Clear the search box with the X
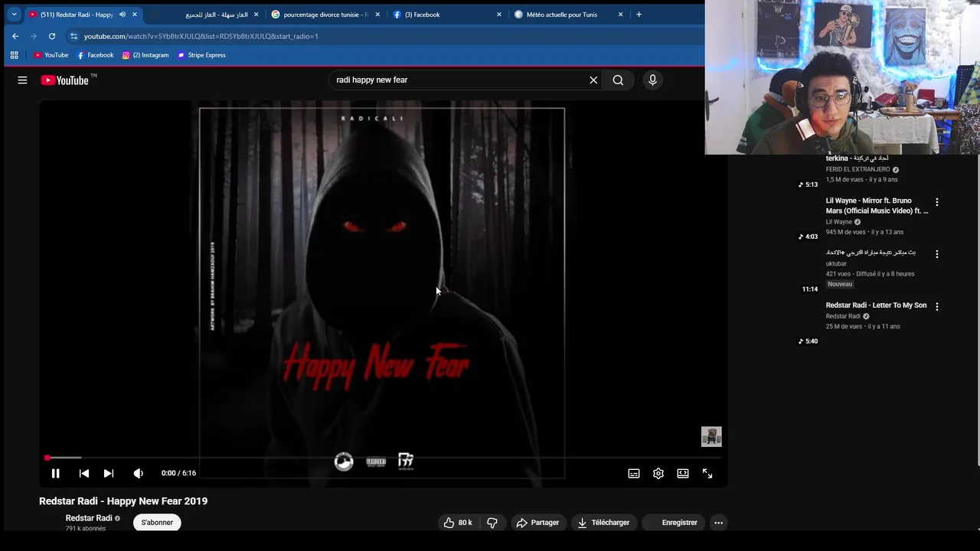 (x=593, y=80)
